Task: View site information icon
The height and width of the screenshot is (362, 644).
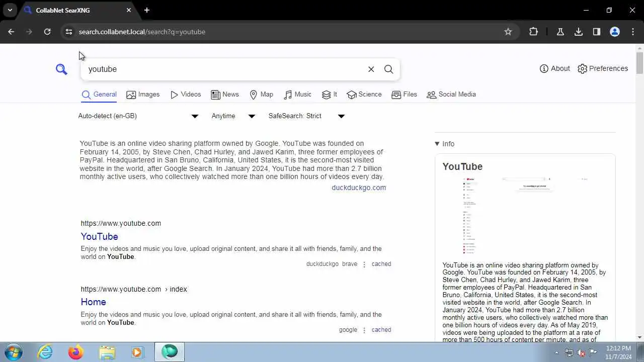Action: point(69,32)
